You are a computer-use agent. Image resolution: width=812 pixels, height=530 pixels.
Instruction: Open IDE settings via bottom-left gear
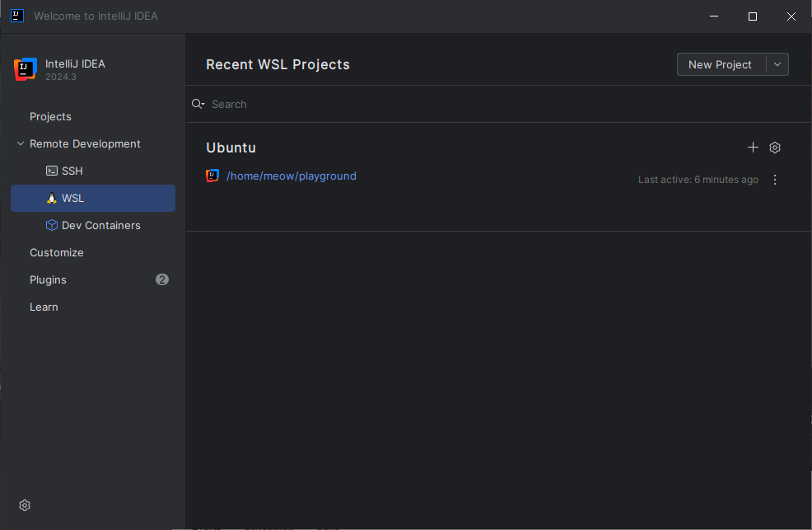24,505
